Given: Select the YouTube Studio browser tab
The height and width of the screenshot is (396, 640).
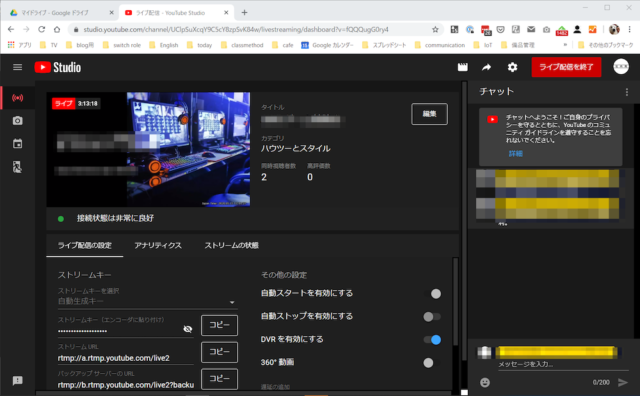Looking at the screenshot, I should click(177, 13).
